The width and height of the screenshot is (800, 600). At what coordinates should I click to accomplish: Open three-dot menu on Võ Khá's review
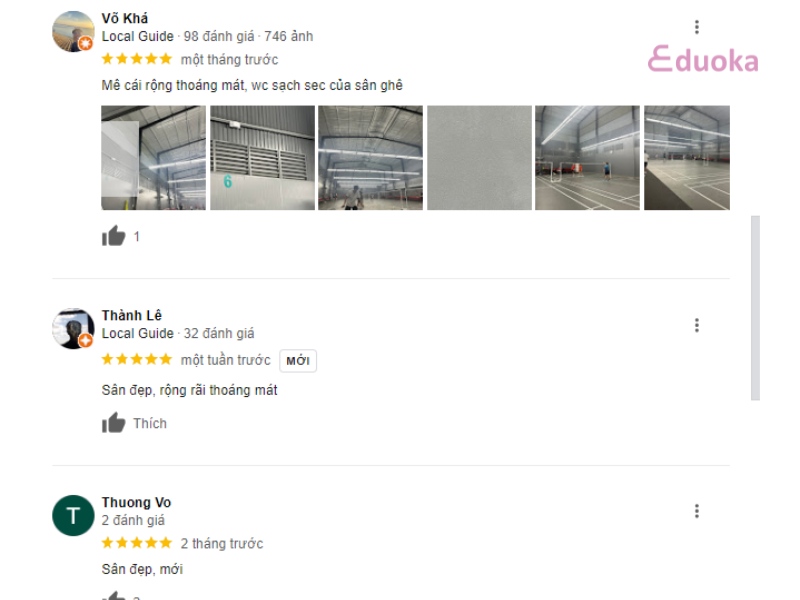697,27
